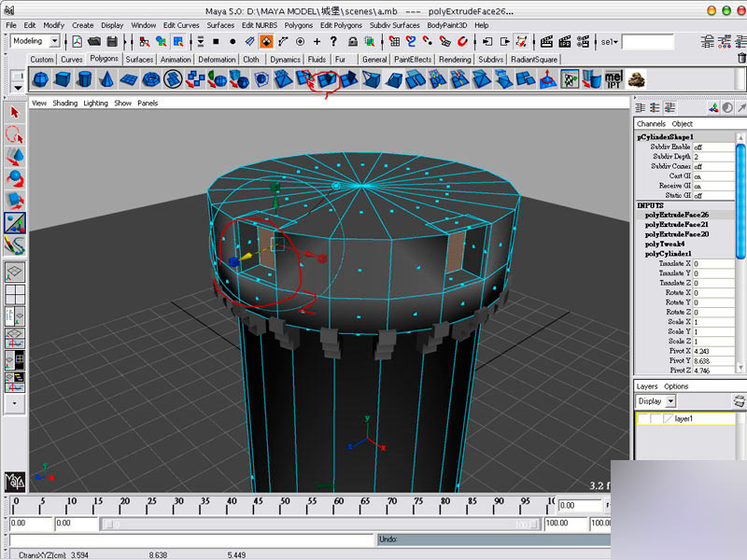Viewport: 747px width, 560px height.
Task: Create a new layer with the layer icon
Action: tap(739, 401)
